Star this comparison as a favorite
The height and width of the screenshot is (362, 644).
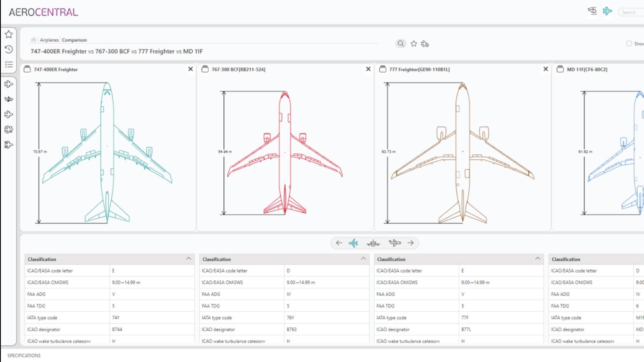[x=414, y=44]
